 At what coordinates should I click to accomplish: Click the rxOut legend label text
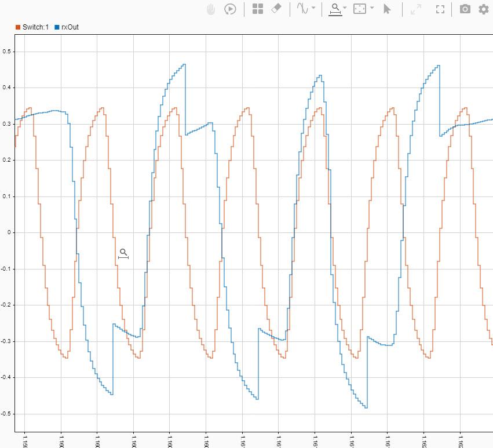(71, 27)
